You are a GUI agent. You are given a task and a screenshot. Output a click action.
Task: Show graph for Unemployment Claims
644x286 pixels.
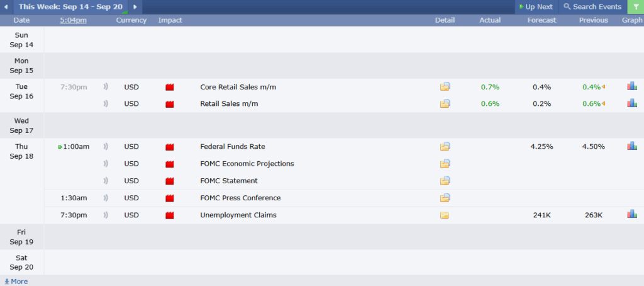pyautogui.click(x=632, y=214)
